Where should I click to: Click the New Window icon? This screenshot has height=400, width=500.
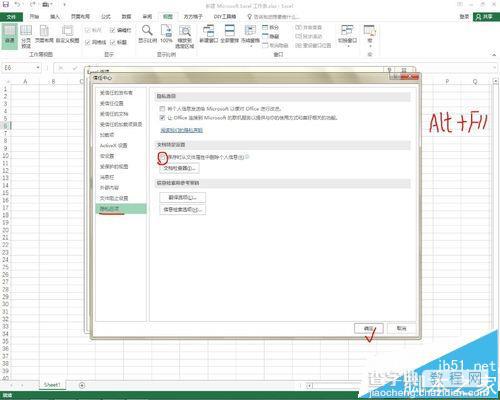click(209, 33)
